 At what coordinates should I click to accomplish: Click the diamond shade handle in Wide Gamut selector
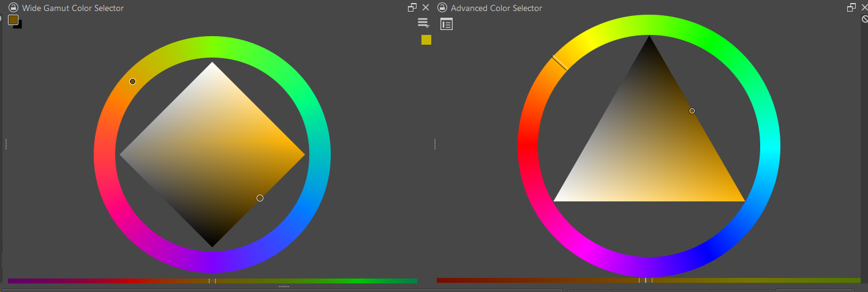click(260, 198)
